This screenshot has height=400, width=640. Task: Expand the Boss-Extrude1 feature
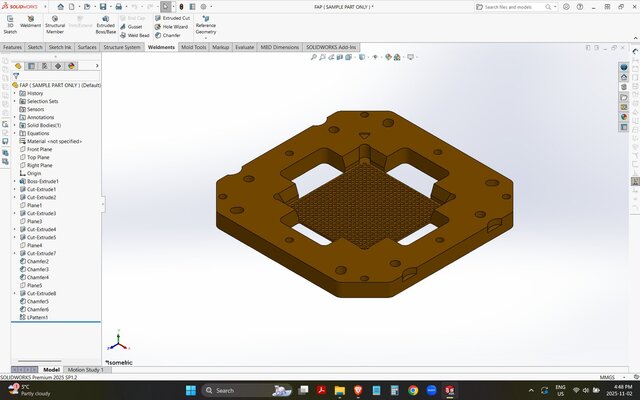[x=14, y=181]
